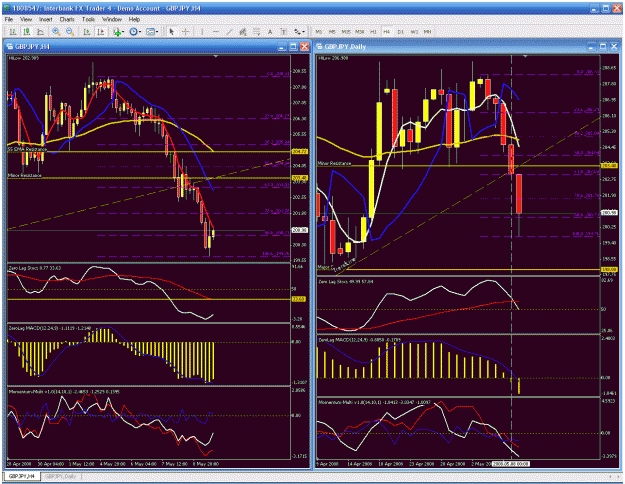
Task: Open the Help menu
Action: click(134, 19)
